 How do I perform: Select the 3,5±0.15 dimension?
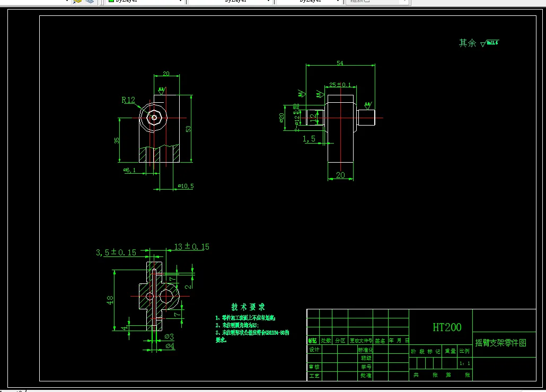(x=116, y=253)
